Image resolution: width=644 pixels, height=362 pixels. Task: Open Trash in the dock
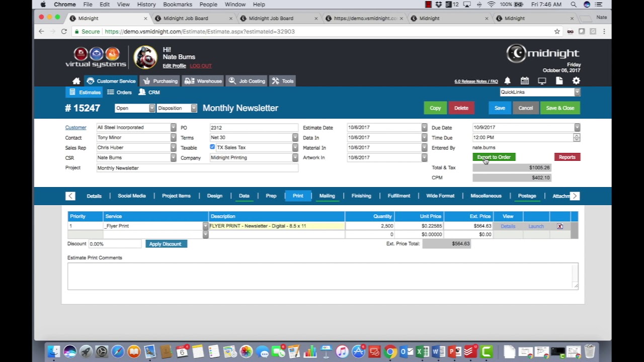pyautogui.click(x=590, y=351)
